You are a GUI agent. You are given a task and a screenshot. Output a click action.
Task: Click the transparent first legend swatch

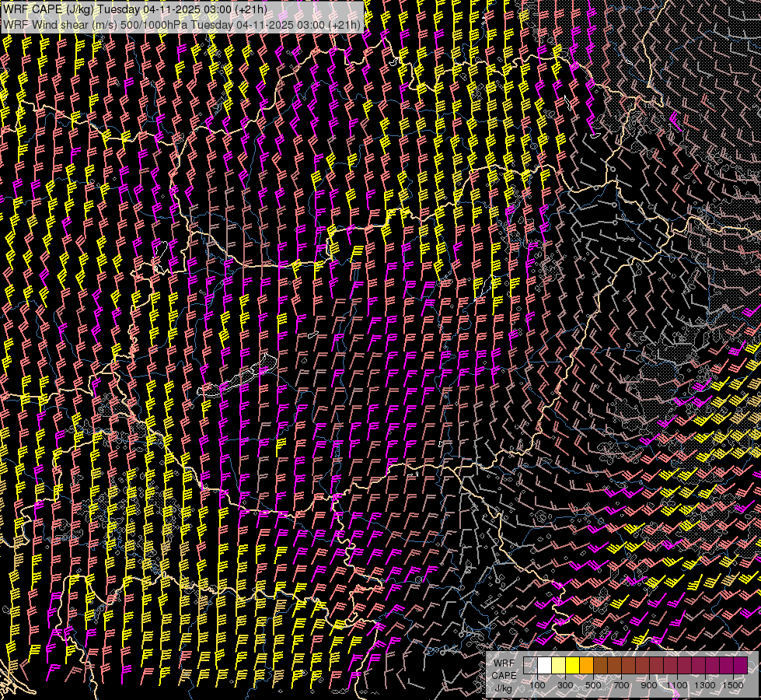click(530, 665)
